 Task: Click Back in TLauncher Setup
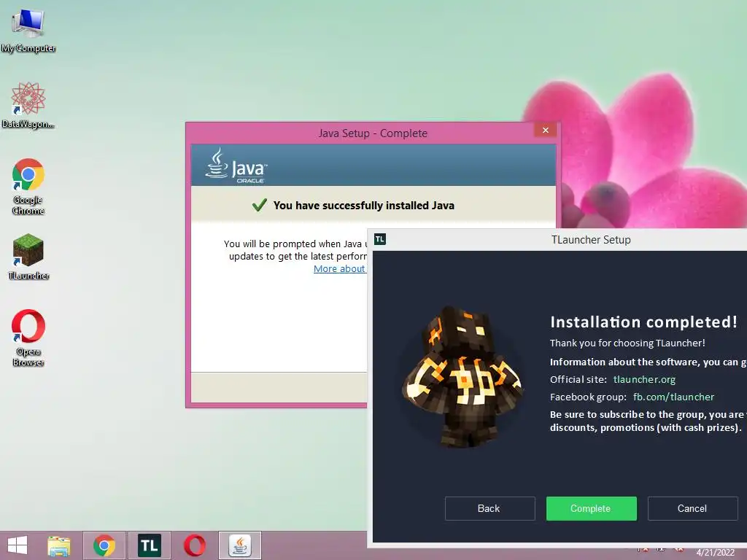(x=489, y=508)
